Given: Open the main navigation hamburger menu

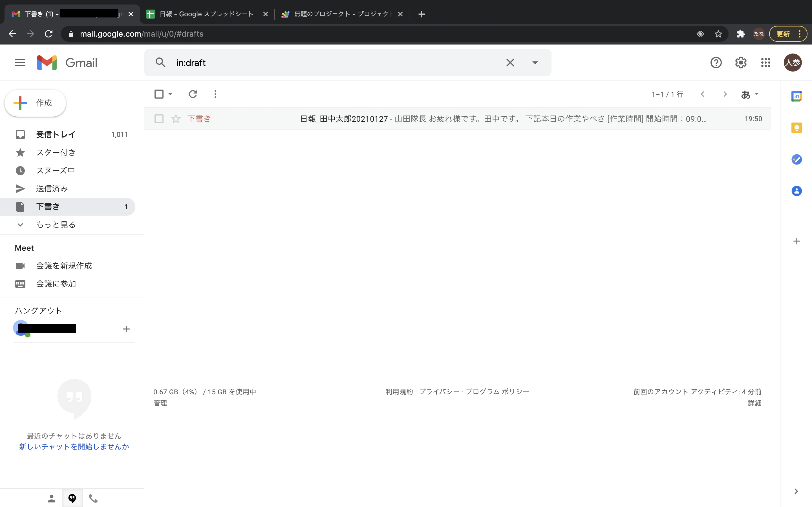Looking at the screenshot, I should pyautogui.click(x=20, y=62).
